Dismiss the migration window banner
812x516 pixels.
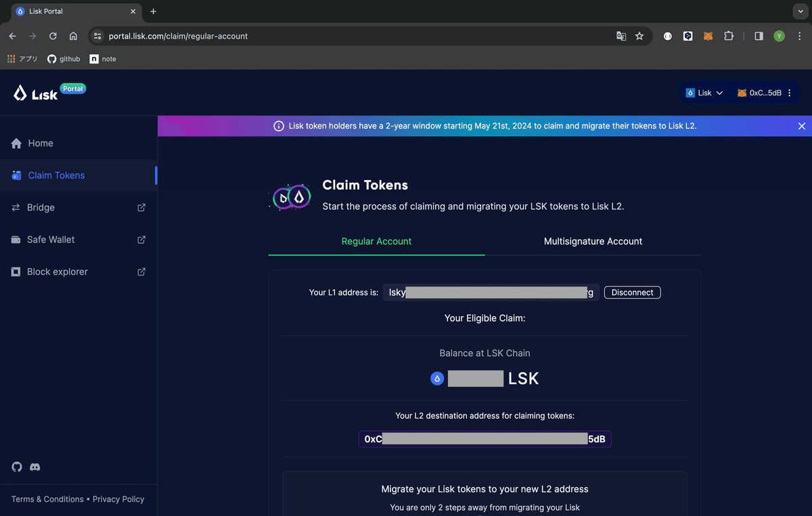[x=802, y=126]
